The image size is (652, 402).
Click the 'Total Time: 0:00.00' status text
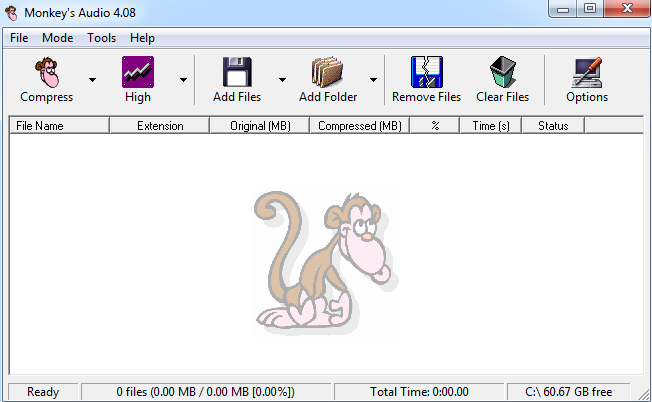419,392
